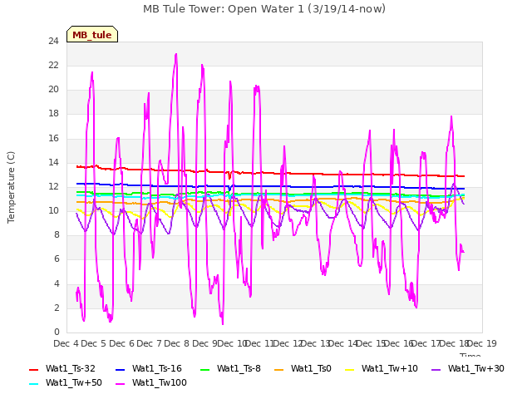This screenshot has height=399, width=532.
Task: Click the Wat1_Tw100 legend entry
Action: click(x=151, y=382)
